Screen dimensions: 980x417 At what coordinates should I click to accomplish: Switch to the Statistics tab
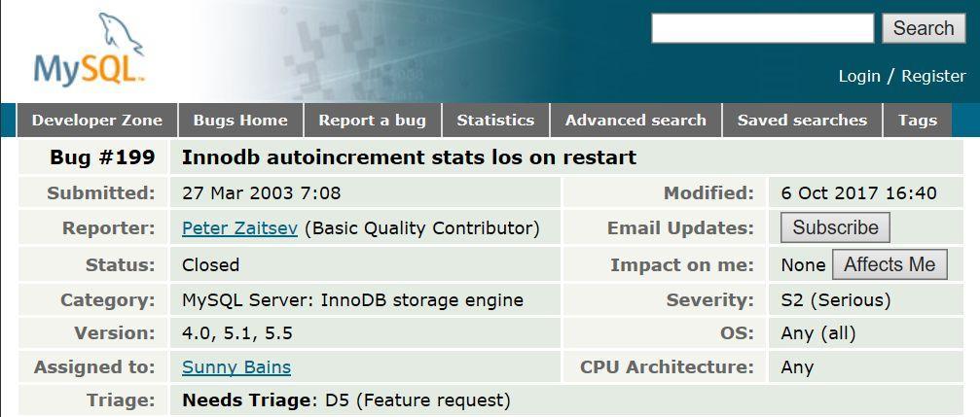click(495, 121)
